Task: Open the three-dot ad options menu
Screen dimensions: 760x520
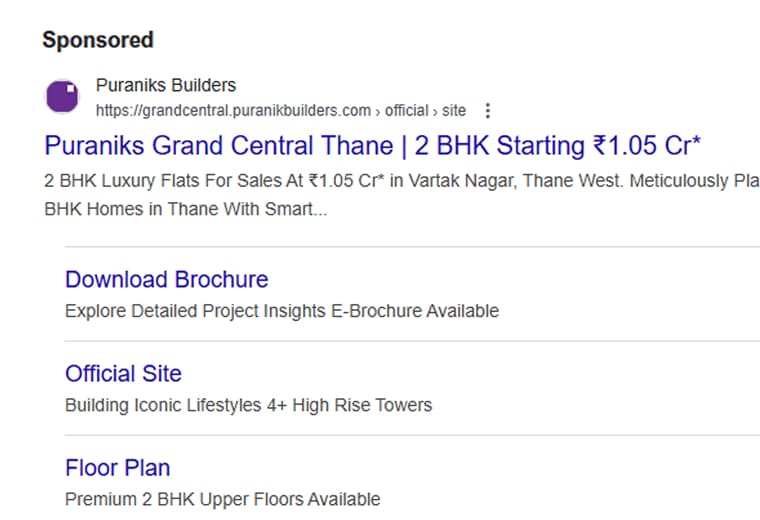Action: pyautogui.click(x=488, y=111)
